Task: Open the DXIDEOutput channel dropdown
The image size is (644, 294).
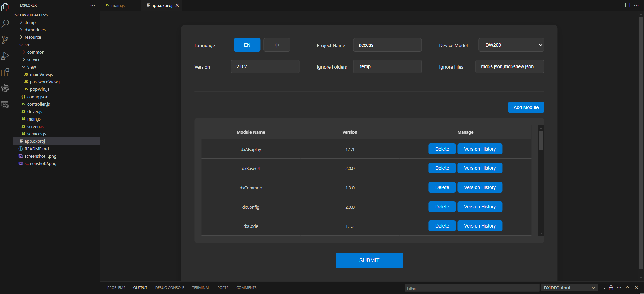Action: [x=569, y=288]
